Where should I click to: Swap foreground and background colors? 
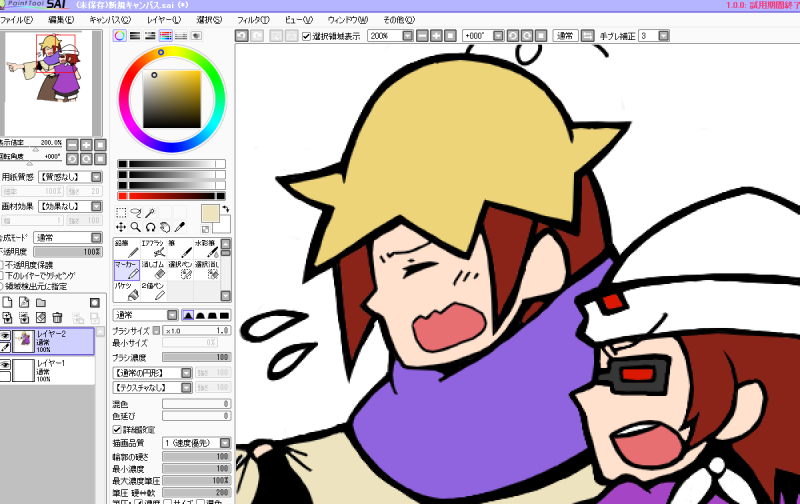coord(226,209)
